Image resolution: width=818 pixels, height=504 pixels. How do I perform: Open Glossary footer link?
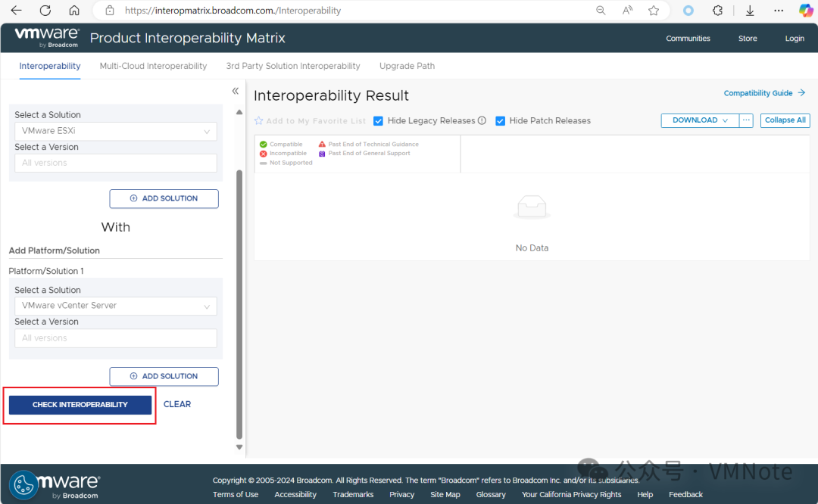(x=491, y=495)
